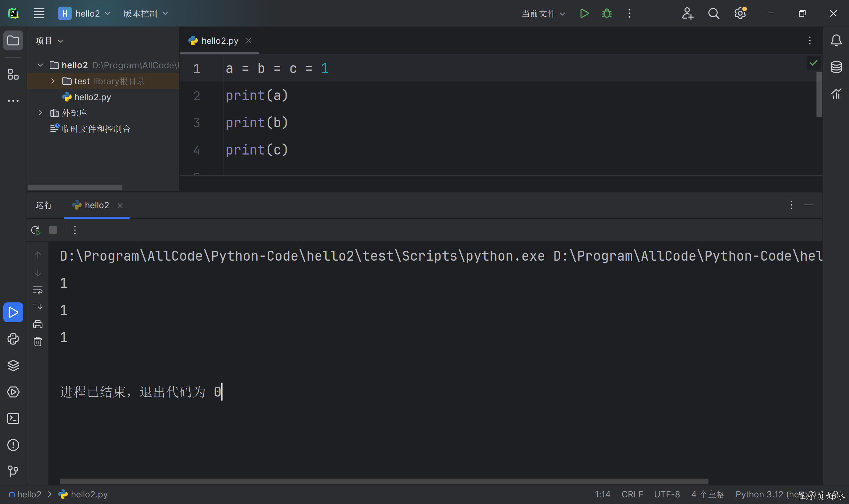849x504 pixels.
Task: Open the Terminal tool window
Action: click(13, 418)
